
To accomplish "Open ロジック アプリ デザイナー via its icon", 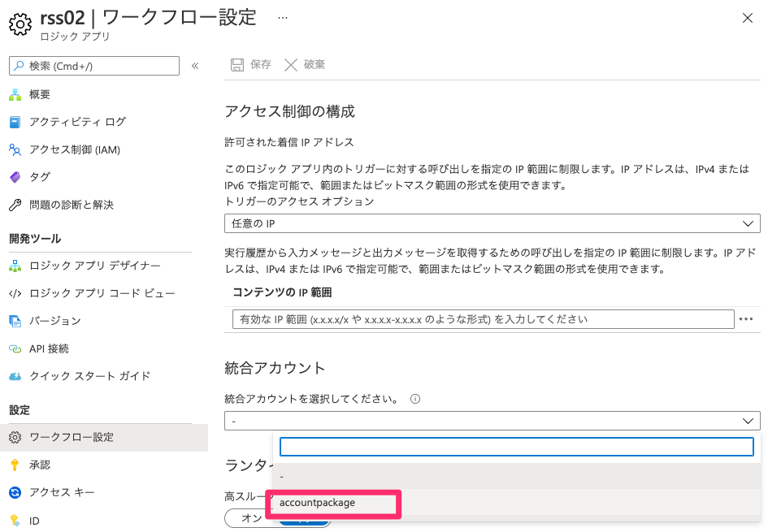I will [15, 266].
